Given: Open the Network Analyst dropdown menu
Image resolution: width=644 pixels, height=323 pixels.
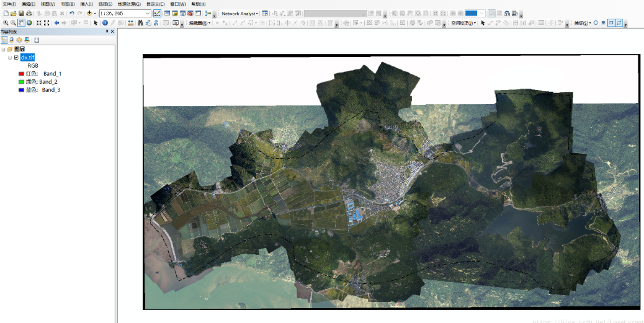Looking at the screenshot, I should pyautogui.click(x=239, y=13).
